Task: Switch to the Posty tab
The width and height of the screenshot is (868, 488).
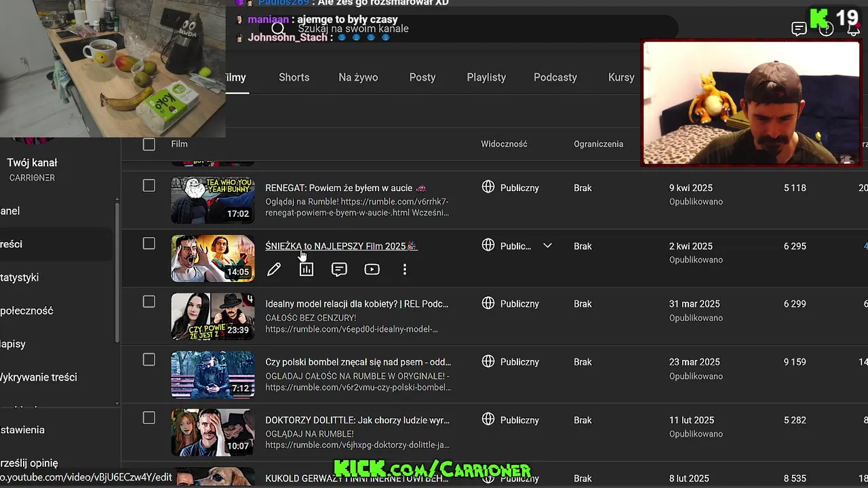Action: (422, 77)
